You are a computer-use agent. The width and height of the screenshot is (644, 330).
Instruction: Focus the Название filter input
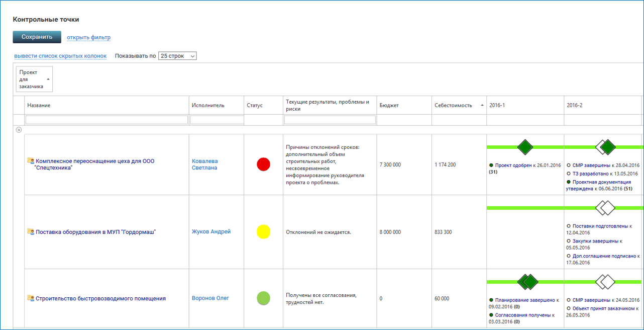click(x=106, y=120)
